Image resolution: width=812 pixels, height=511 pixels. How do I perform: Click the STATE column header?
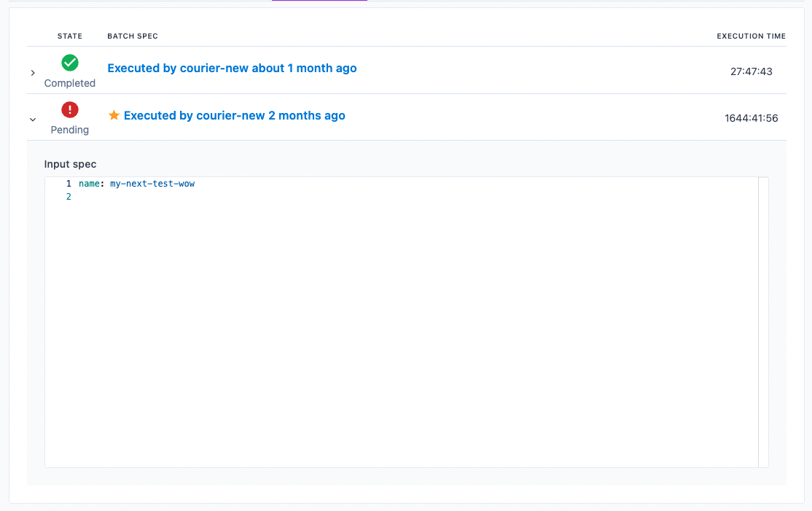[70, 36]
